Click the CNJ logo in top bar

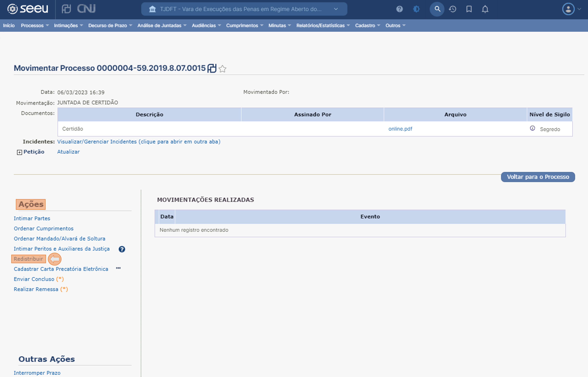[86, 9]
